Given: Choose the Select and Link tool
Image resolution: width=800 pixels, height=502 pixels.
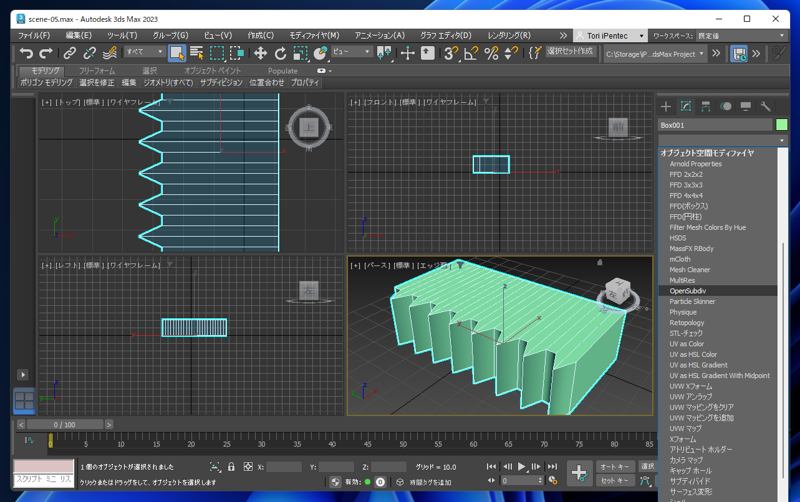Looking at the screenshot, I should 69,53.
